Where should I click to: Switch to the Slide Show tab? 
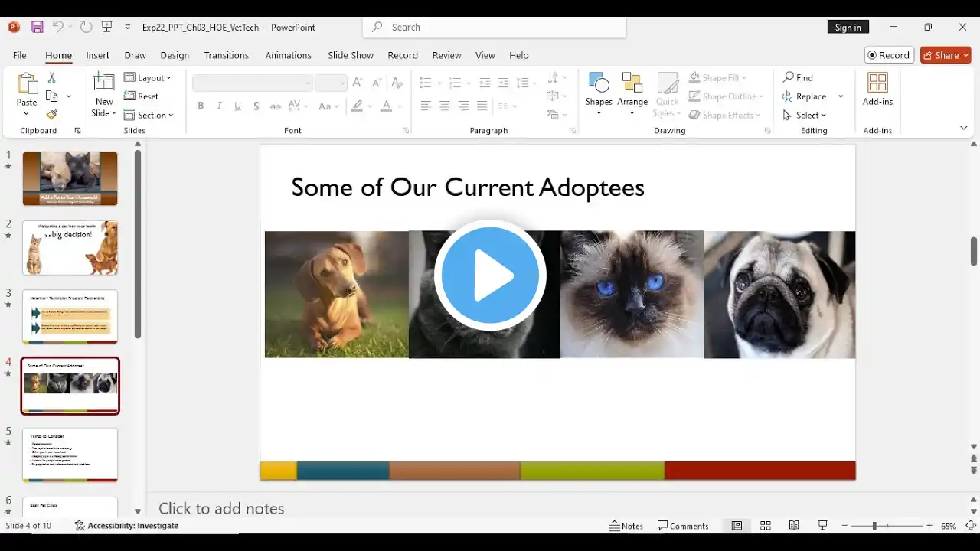tap(351, 55)
